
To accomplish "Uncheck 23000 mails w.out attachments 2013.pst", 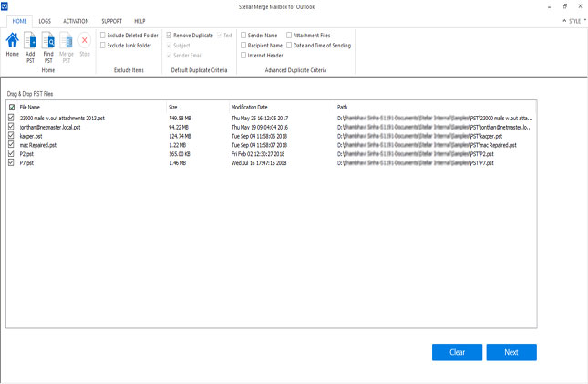I will 11,118.
